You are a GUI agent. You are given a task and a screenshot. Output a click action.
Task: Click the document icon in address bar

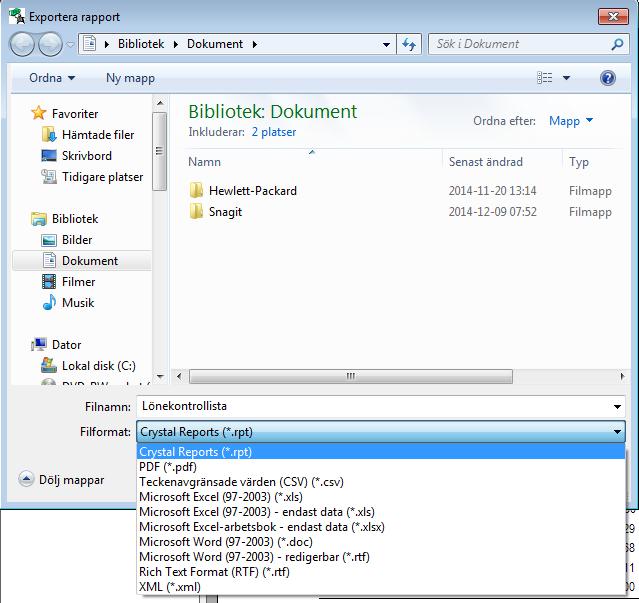pos(90,43)
